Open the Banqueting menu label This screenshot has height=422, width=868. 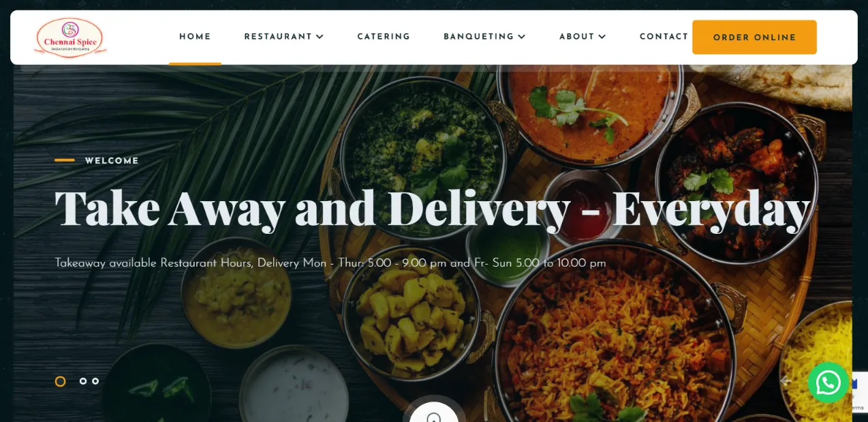[478, 37]
